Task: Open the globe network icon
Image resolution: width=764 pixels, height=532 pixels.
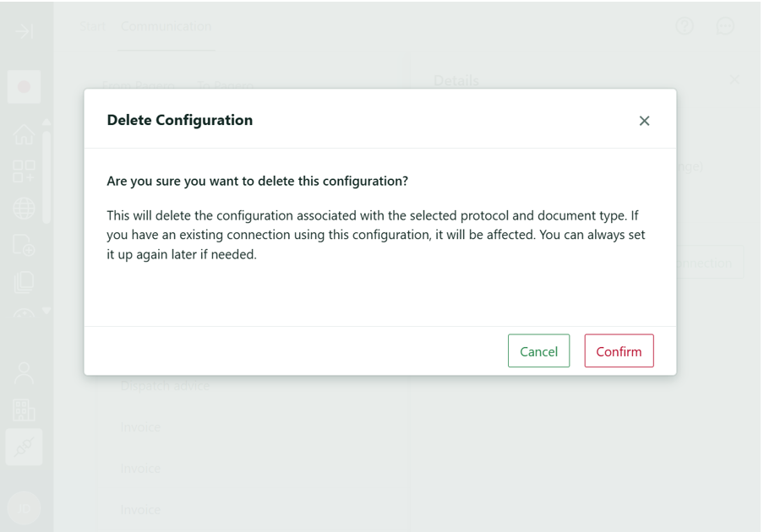Action: [25, 208]
